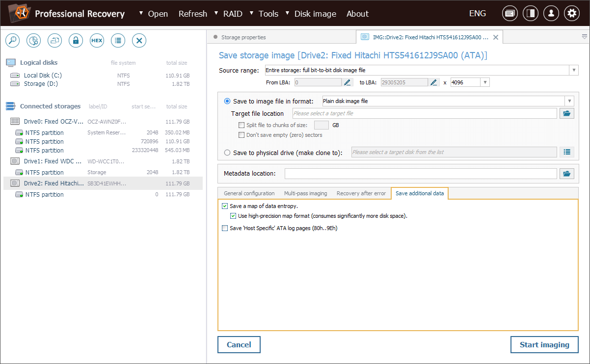
Task: Click the Logical disks section header
Action: (39, 63)
